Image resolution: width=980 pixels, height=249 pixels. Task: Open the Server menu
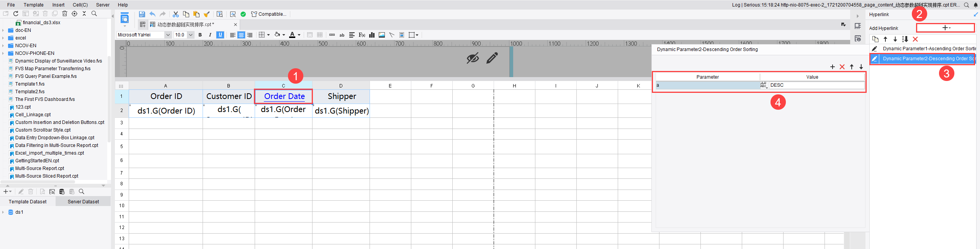tap(103, 5)
